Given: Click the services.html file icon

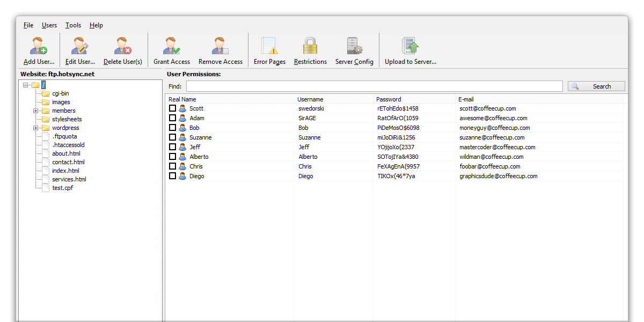Looking at the screenshot, I should (x=46, y=179).
